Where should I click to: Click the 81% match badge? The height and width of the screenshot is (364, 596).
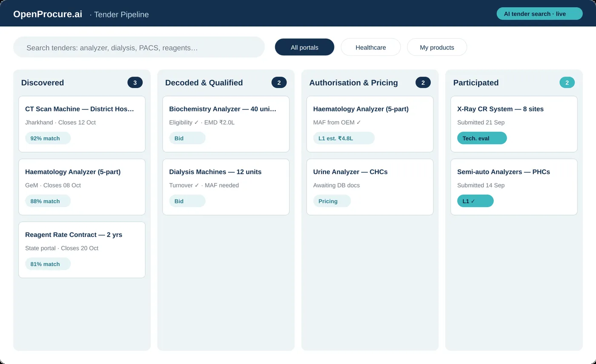[x=48, y=264]
